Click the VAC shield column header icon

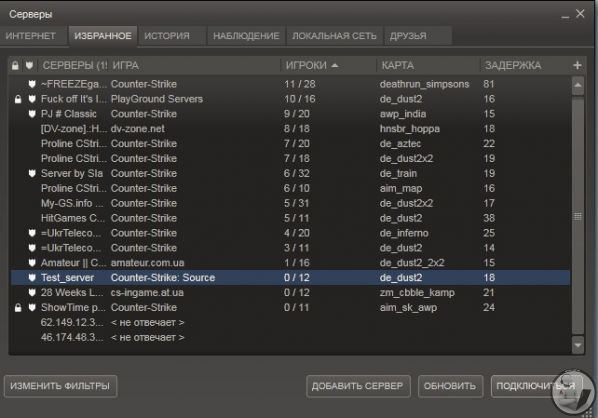click(x=29, y=66)
